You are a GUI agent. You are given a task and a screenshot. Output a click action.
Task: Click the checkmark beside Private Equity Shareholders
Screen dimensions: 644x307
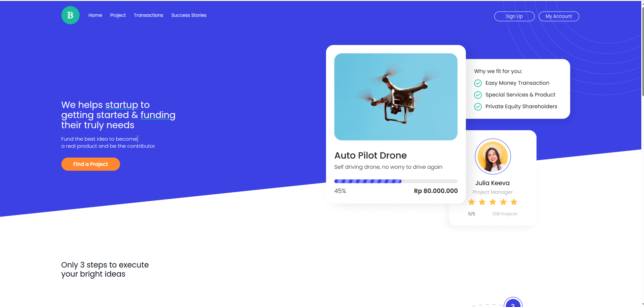(x=478, y=107)
